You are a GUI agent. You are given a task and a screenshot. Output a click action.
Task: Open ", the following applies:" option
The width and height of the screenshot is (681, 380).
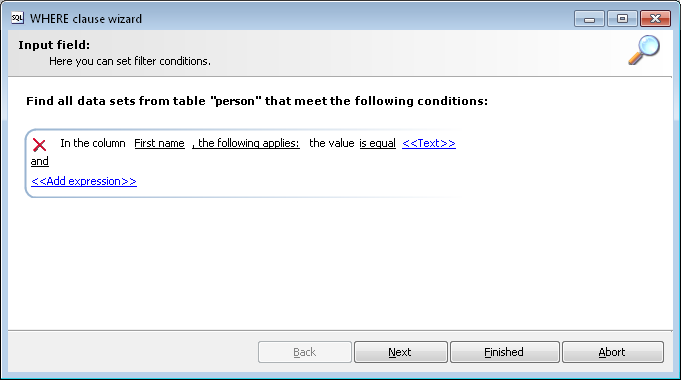point(246,143)
